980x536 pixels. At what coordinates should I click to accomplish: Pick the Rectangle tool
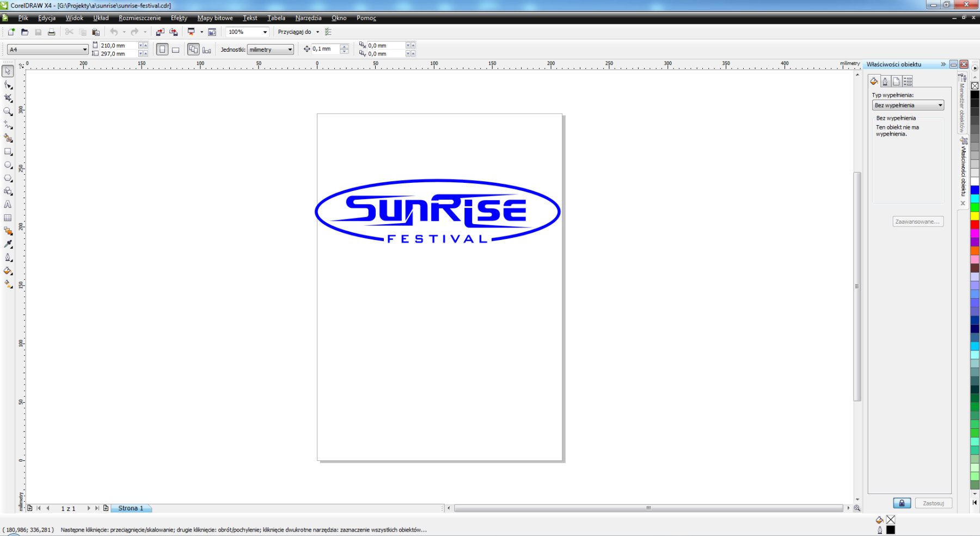tap(8, 152)
